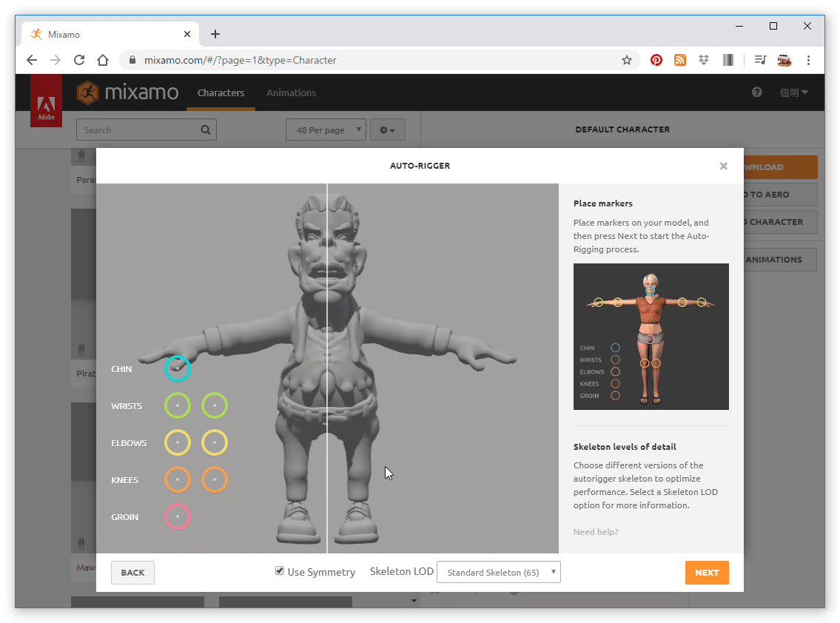Click the Search input field
Screen dimensions: 840x623
pyautogui.click(x=147, y=129)
